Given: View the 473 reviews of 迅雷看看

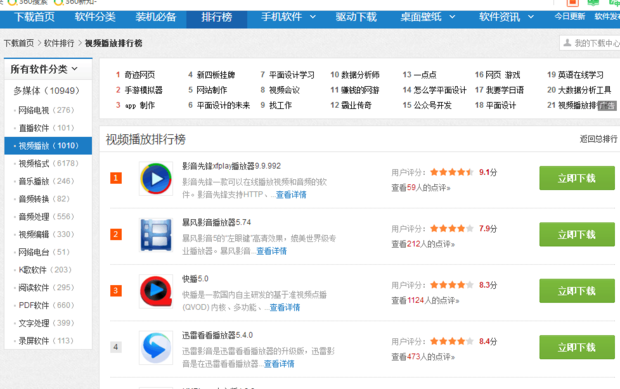Looking at the screenshot, I should (x=423, y=357).
